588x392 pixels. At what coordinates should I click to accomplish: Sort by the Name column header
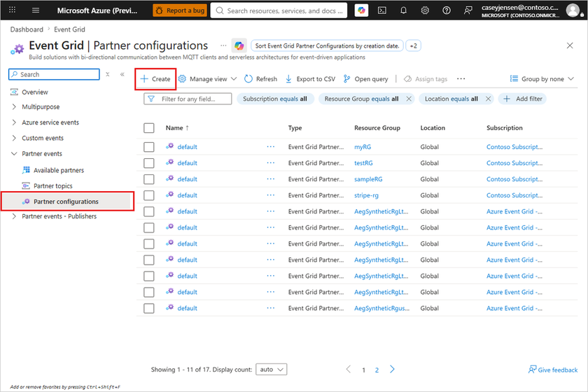177,128
